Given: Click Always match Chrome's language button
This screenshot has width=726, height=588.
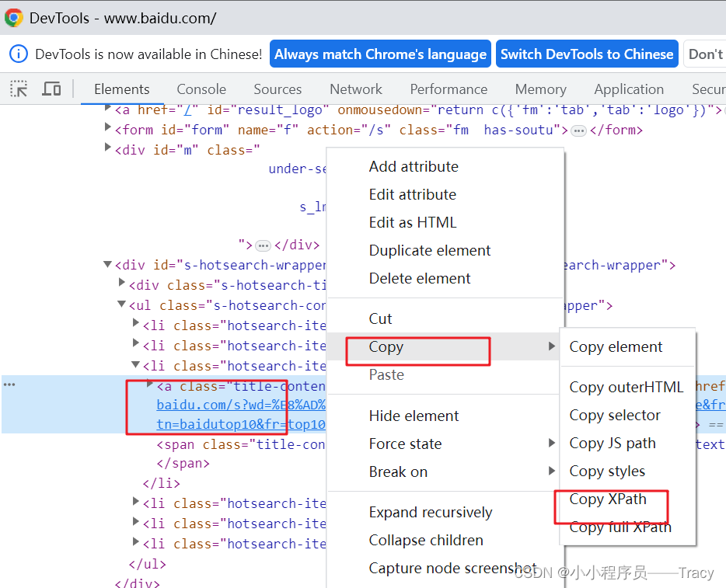Looking at the screenshot, I should click(x=380, y=54).
